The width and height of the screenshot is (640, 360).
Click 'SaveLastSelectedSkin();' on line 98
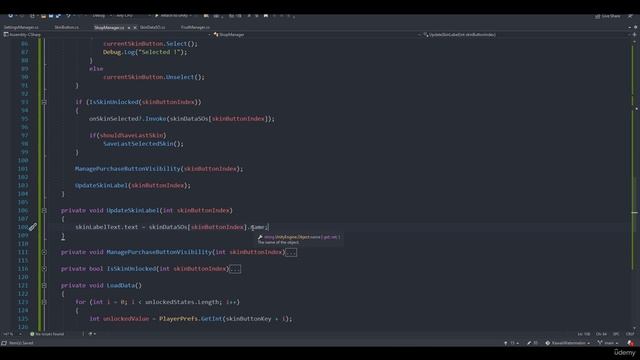143,144
